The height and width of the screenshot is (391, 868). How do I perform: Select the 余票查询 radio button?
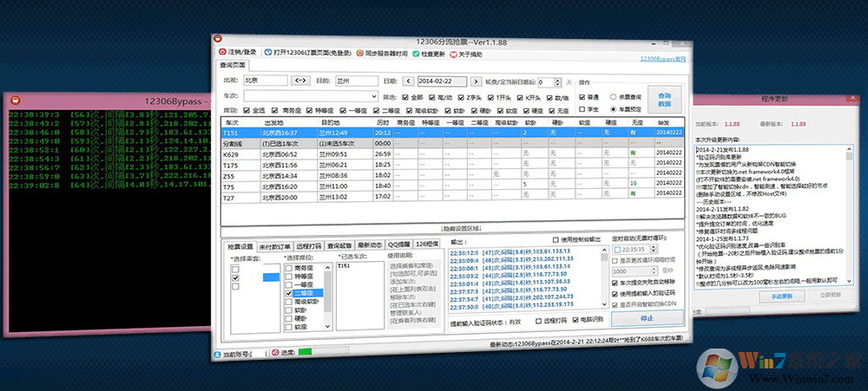[614, 97]
